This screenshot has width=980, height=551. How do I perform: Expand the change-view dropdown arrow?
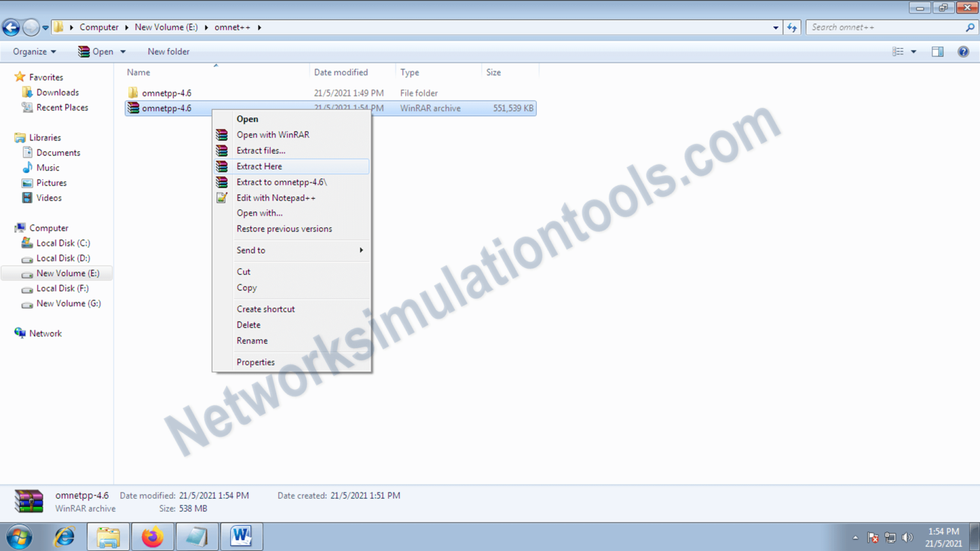(x=914, y=51)
